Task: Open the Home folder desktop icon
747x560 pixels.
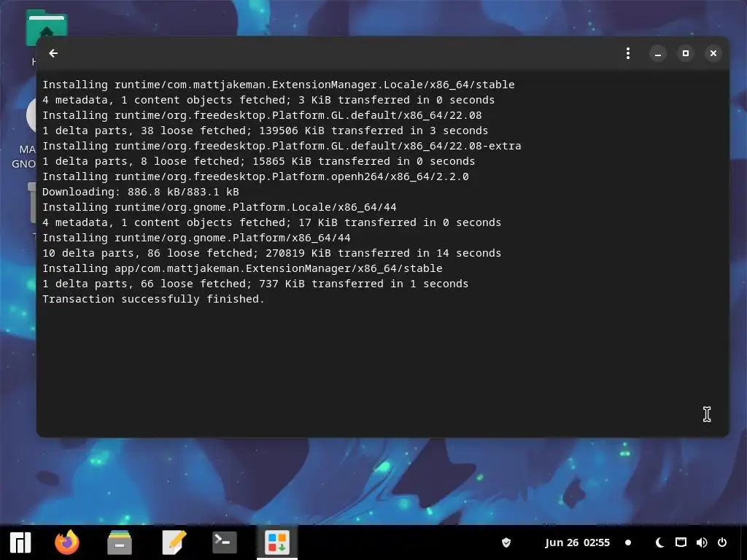Action: [x=46, y=28]
